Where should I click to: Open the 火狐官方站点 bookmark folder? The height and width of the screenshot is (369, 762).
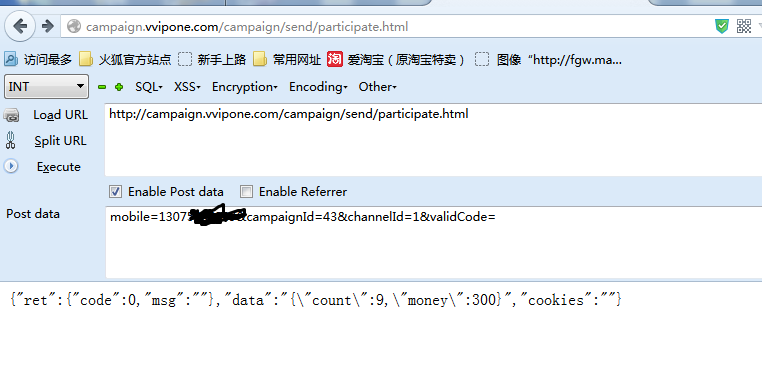point(125,60)
